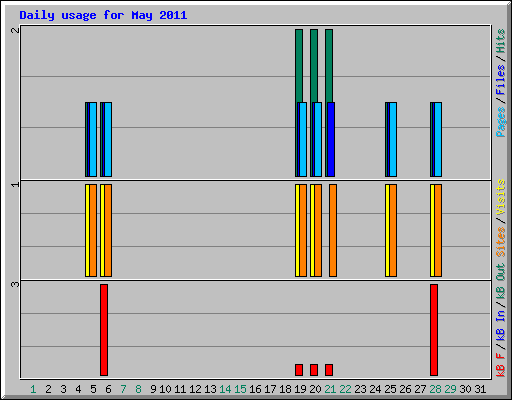The image size is (512, 400).
Task: Select the orange Sites bar for day 20
Action: (x=318, y=230)
